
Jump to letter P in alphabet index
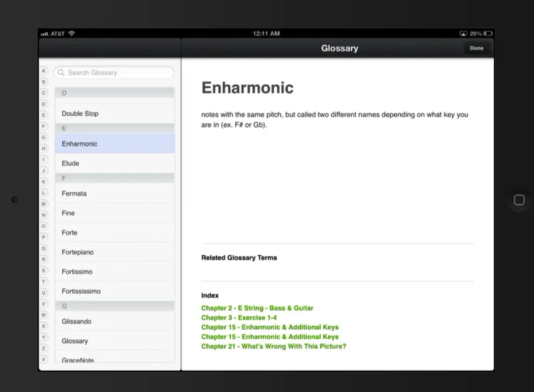point(43,237)
